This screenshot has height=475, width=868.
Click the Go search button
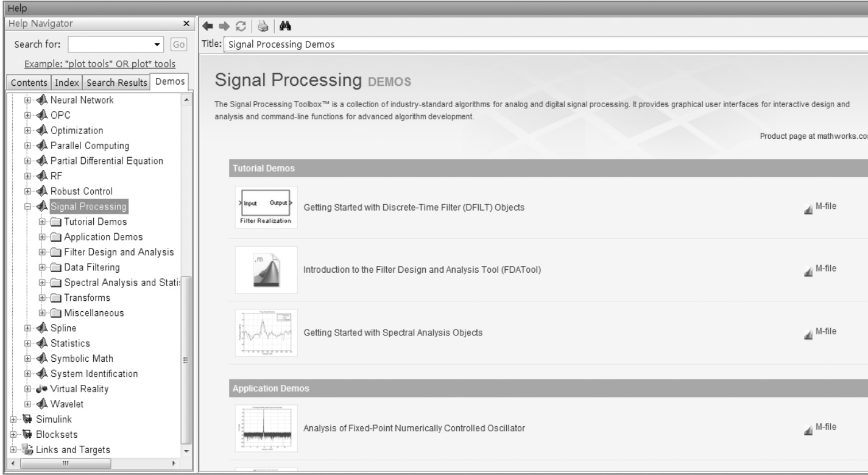click(x=178, y=44)
